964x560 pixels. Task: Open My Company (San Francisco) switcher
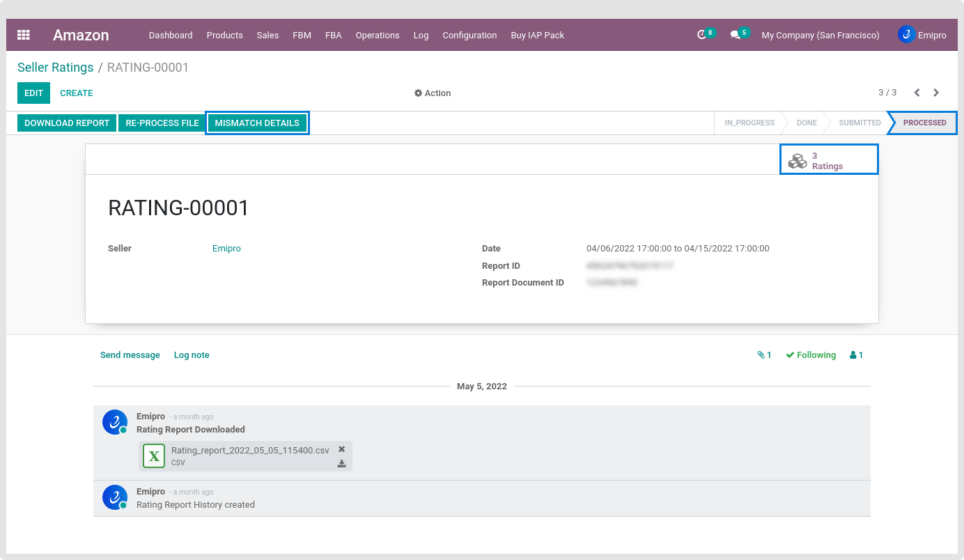pos(820,35)
